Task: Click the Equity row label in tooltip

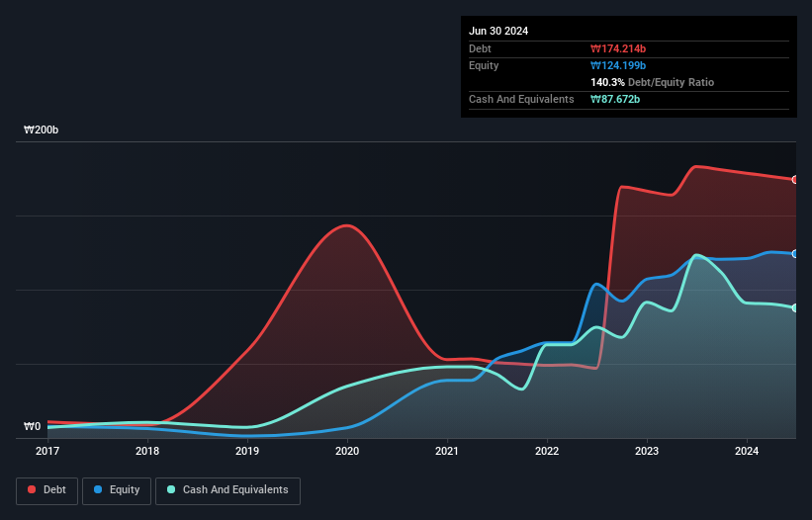Action: click(484, 65)
